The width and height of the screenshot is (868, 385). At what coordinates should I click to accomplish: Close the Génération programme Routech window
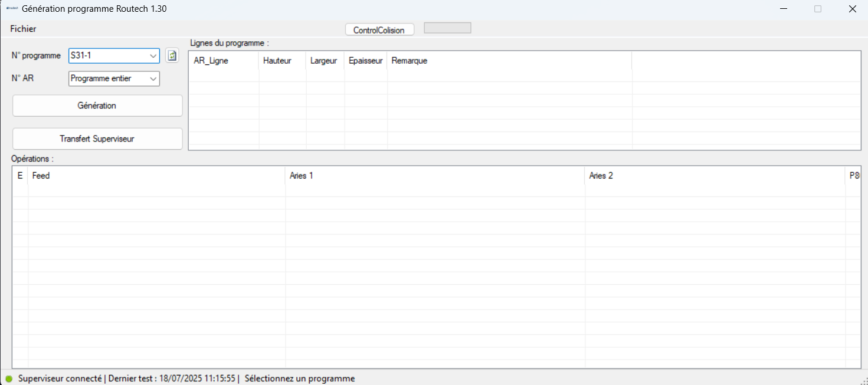[x=852, y=9]
